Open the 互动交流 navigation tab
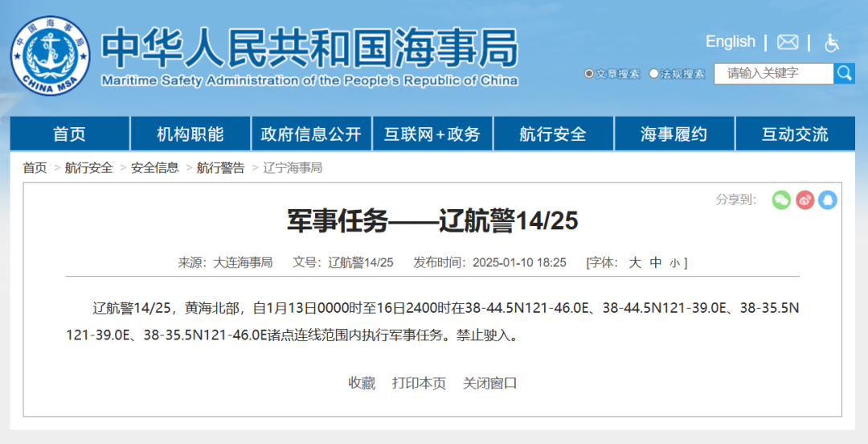Viewport: 868px width, 444px height. click(796, 134)
